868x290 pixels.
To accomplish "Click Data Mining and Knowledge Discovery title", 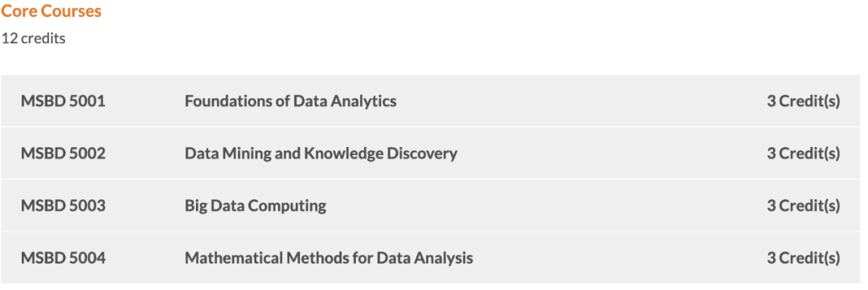I will [x=321, y=153].
